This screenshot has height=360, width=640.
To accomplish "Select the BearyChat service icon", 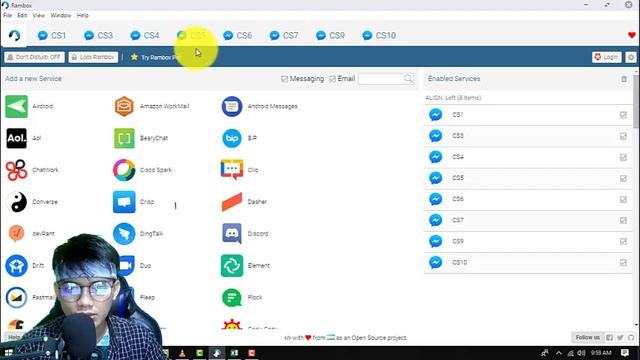I will pos(124,138).
